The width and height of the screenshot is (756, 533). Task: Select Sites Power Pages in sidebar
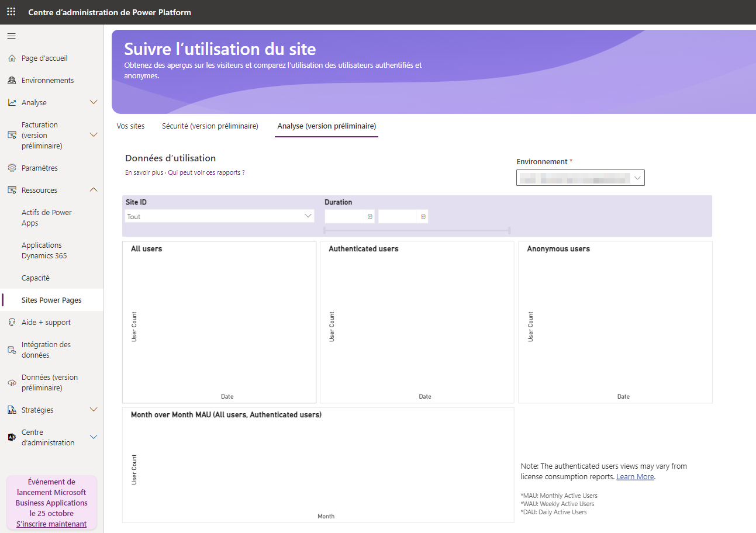(51, 300)
